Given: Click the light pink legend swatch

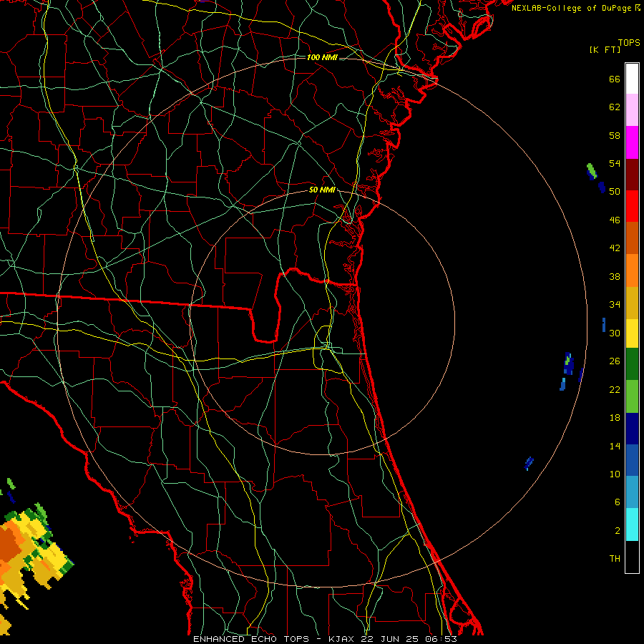Looking at the screenshot, I should (x=632, y=109).
